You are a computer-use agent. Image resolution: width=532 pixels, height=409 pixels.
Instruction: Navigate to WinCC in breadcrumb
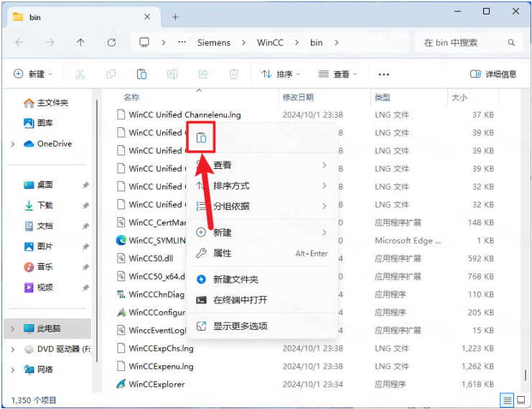[270, 42]
